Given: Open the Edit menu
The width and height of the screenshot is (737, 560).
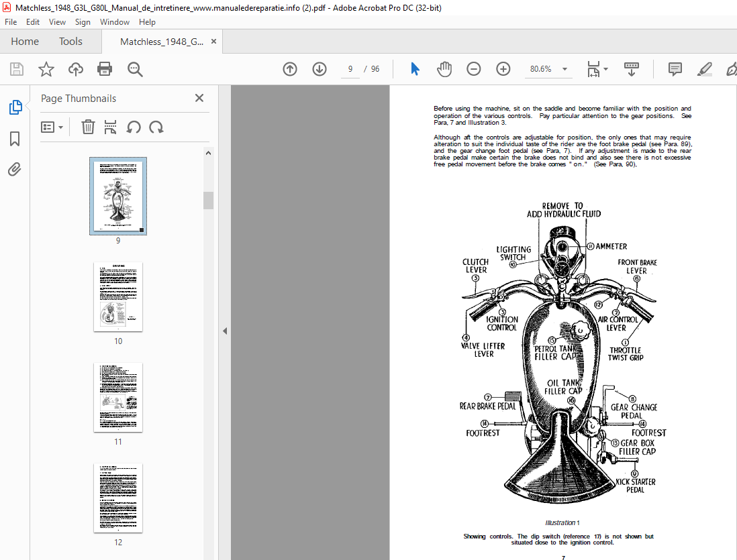Looking at the screenshot, I should click(x=32, y=22).
